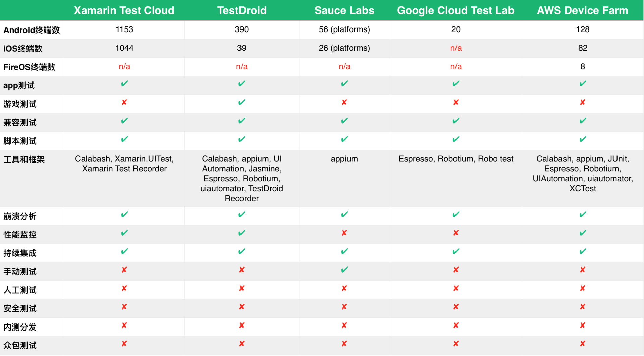Click the 内测分发 row label
Viewport: 644px width, 356px height.
click(x=20, y=327)
